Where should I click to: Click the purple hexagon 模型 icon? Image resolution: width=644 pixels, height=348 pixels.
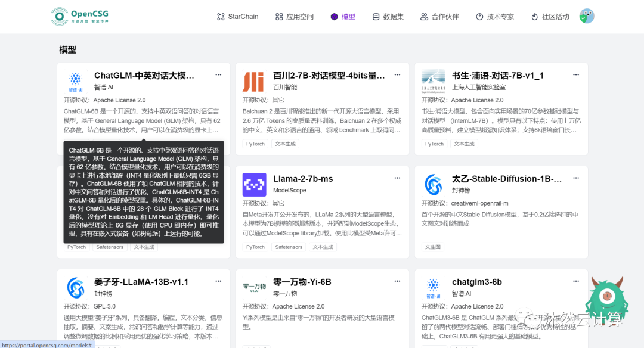(335, 17)
